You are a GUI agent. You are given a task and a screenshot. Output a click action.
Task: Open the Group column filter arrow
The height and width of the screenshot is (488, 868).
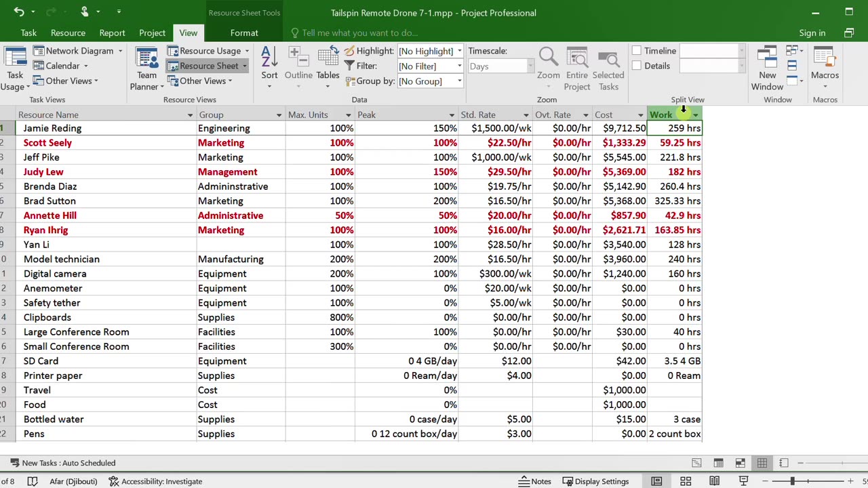[279, 115]
